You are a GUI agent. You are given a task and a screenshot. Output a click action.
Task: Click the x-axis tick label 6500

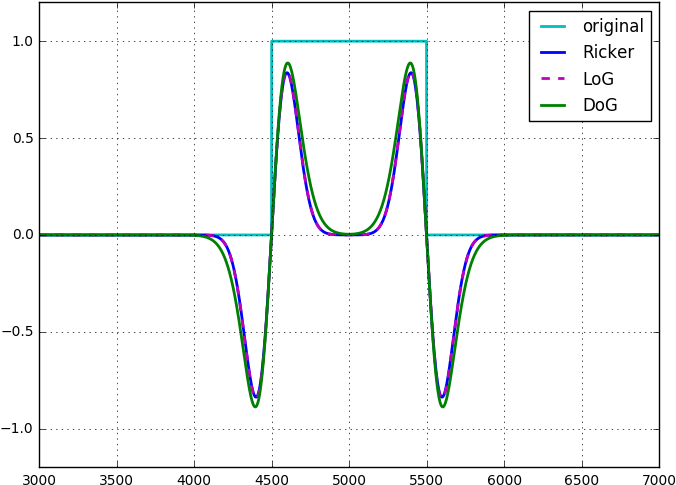pyautogui.click(x=582, y=479)
